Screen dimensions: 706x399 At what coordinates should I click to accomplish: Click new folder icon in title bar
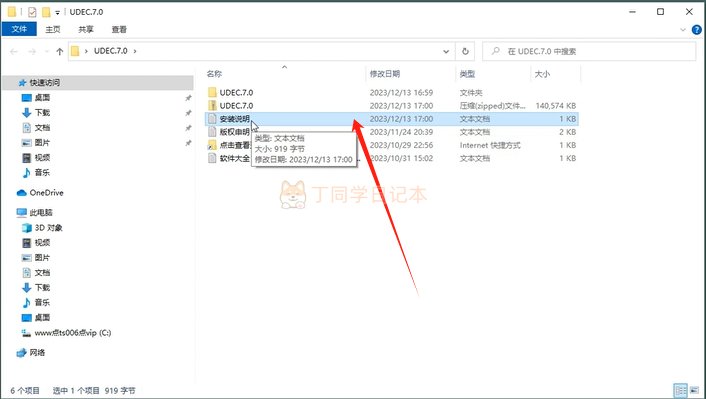click(45, 12)
